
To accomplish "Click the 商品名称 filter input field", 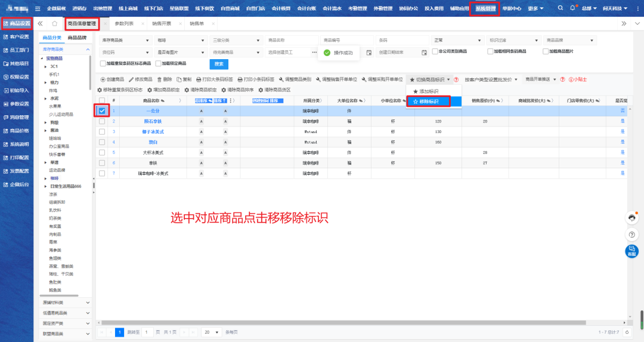I will pyautogui.click(x=289, y=40).
